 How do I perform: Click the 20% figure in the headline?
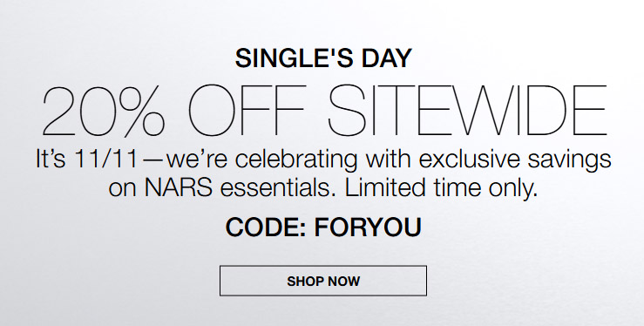104,111
